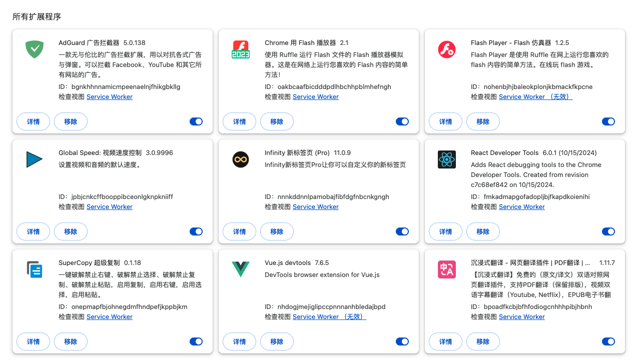Image resolution: width=639 pixels, height=364 pixels.
Task: Click 设置视频和音频的默认速度 description
Action: tap(100, 164)
